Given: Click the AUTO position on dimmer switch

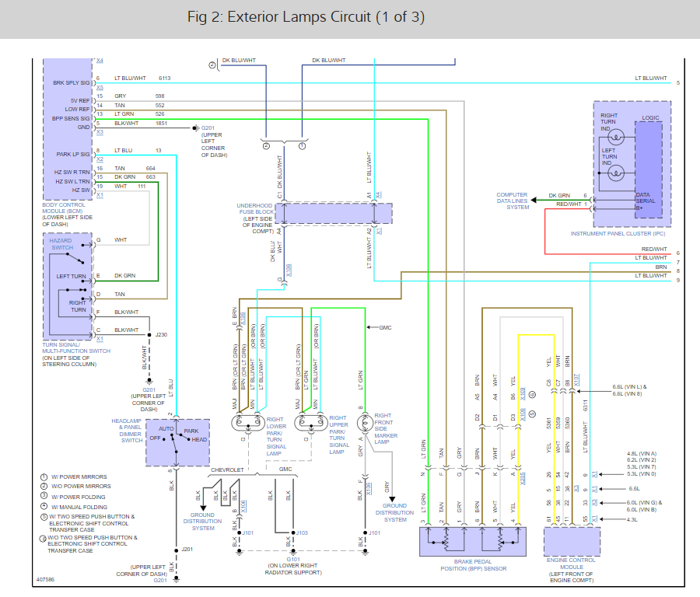Looking at the screenshot, I should coord(166,429).
